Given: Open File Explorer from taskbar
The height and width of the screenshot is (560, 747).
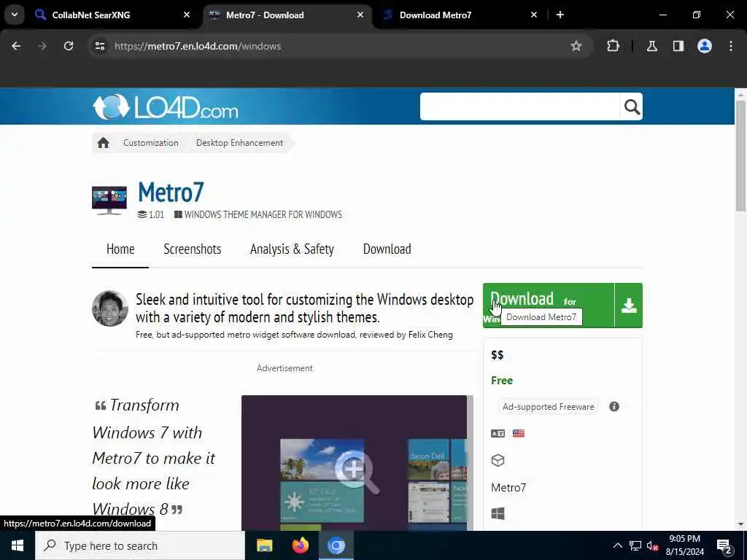Looking at the screenshot, I should [x=264, y=545].
